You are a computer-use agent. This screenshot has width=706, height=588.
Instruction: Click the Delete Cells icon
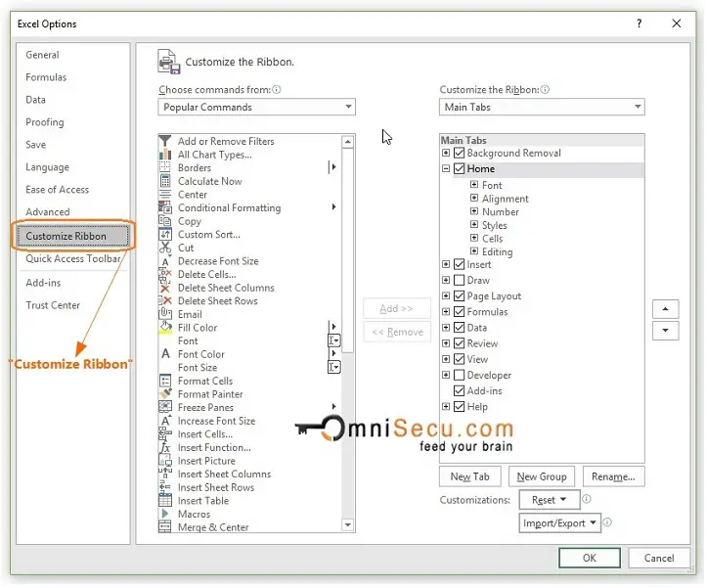click(x=165, y=274)
